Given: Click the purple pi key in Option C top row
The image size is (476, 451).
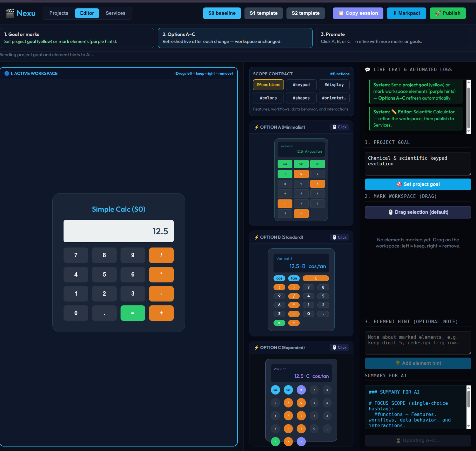Looking at the screenshot, I should [x=301, y=390].
